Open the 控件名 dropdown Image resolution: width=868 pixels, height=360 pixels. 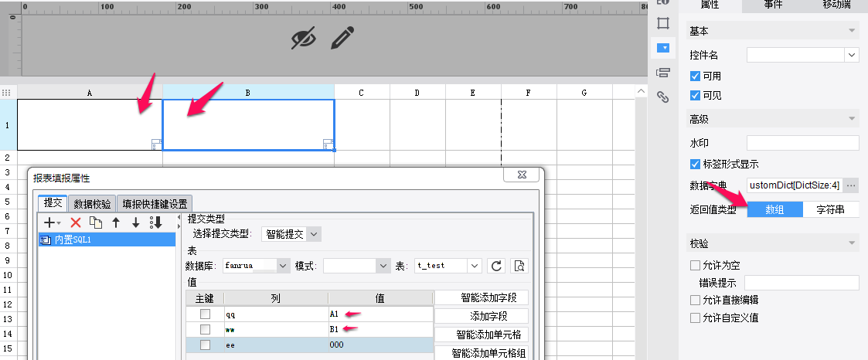tap(852, 55)
